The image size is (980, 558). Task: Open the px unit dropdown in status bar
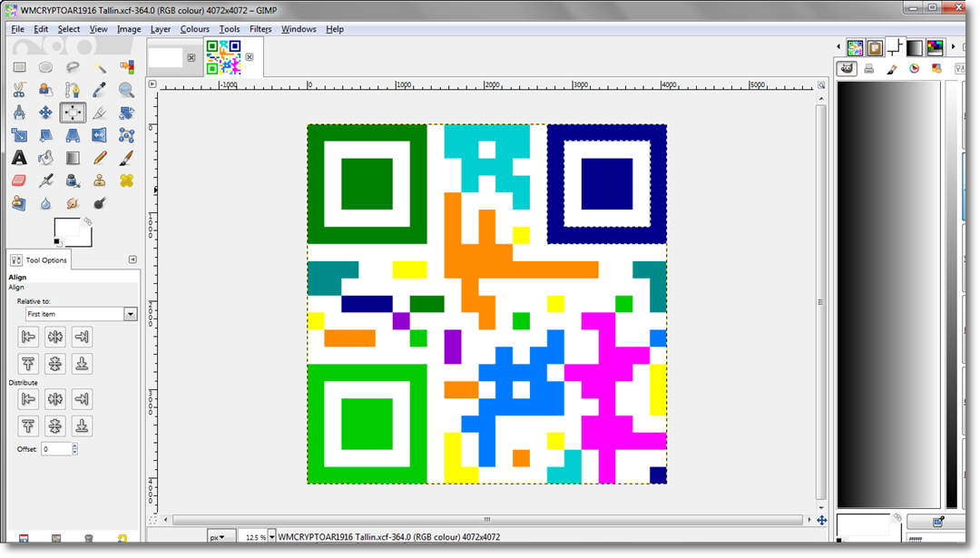221,537
